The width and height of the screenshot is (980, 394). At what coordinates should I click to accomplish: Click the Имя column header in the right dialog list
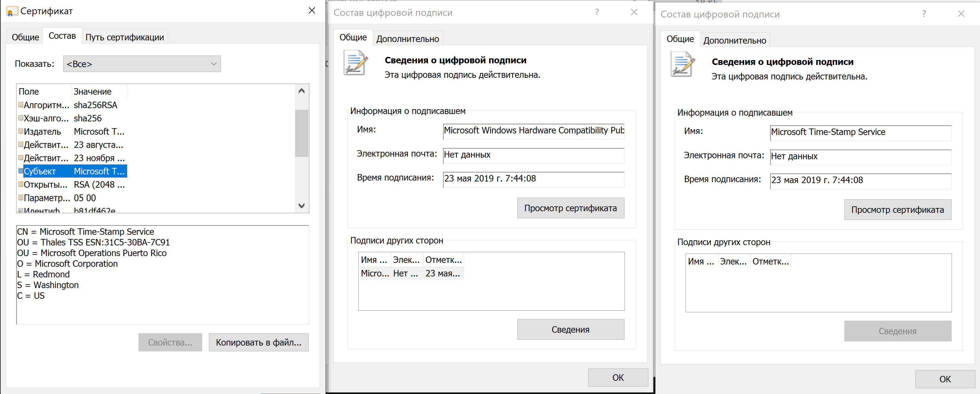coord(702,262)
